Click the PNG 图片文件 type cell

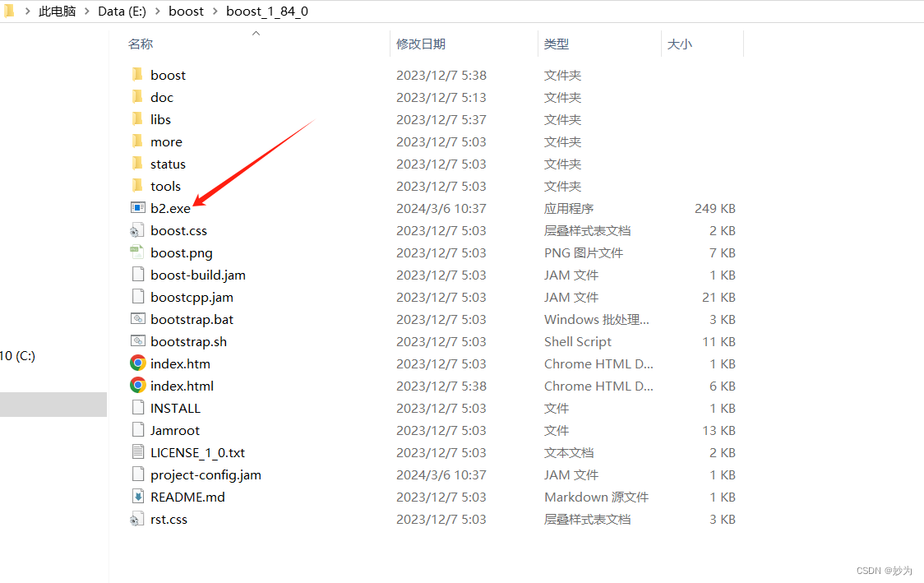coord(584,253)
